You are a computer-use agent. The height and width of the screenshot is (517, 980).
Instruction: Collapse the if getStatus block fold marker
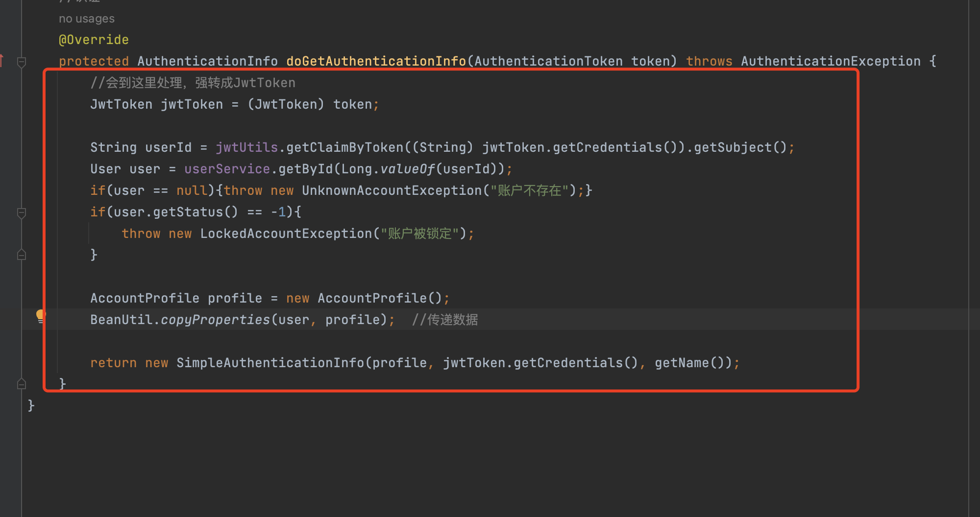click(22, 213)
